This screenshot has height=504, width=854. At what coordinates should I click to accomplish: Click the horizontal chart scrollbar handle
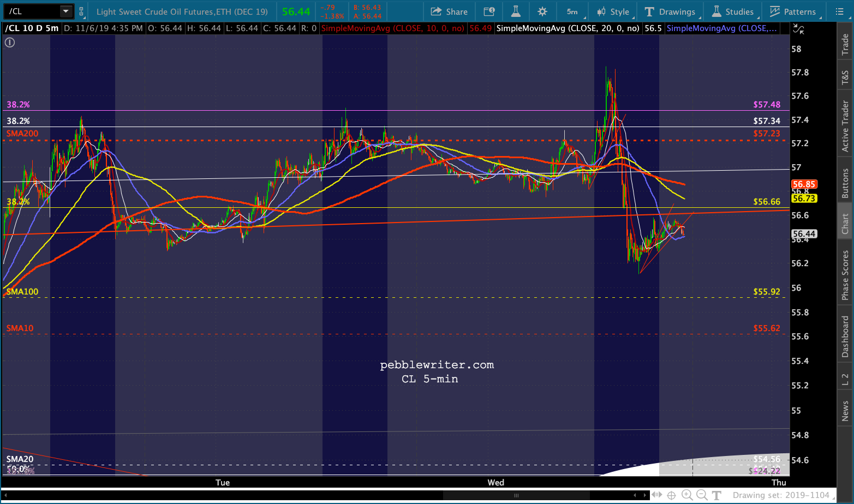(516, 495)
